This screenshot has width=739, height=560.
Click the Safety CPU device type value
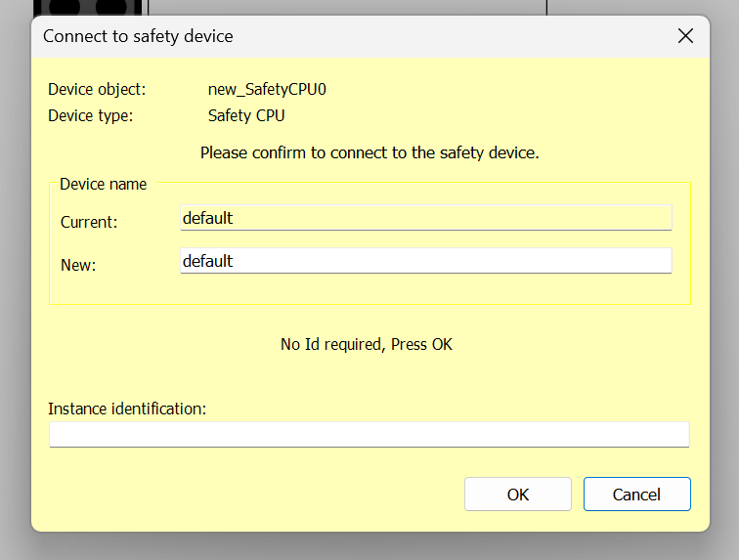coord(246,115)
